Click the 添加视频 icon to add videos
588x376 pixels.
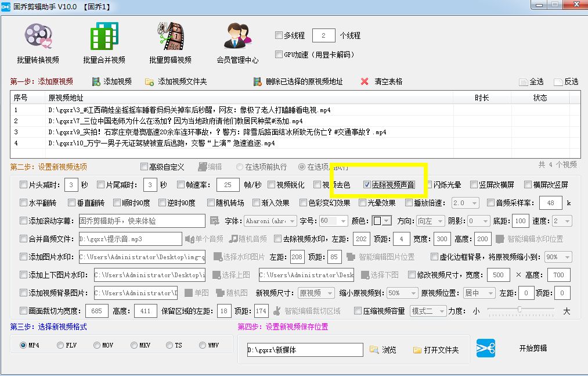(96, 81)
